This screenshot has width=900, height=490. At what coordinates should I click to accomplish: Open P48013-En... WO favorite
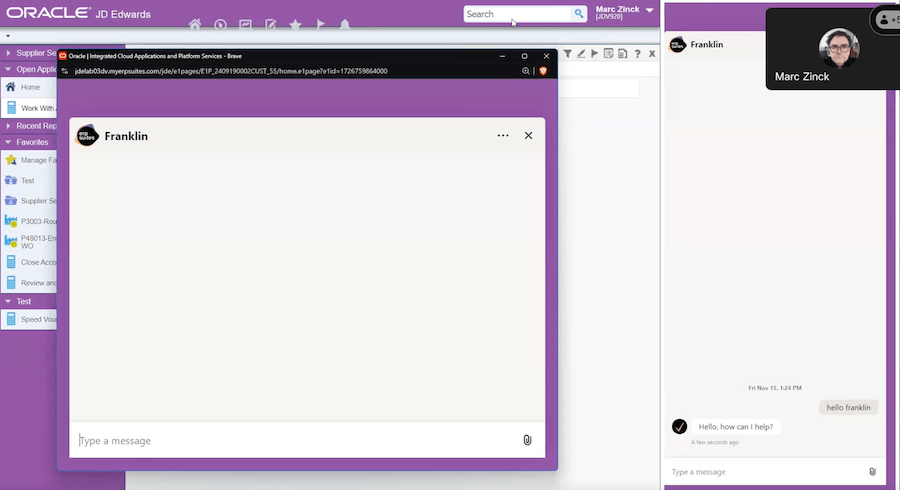point(30,242)
